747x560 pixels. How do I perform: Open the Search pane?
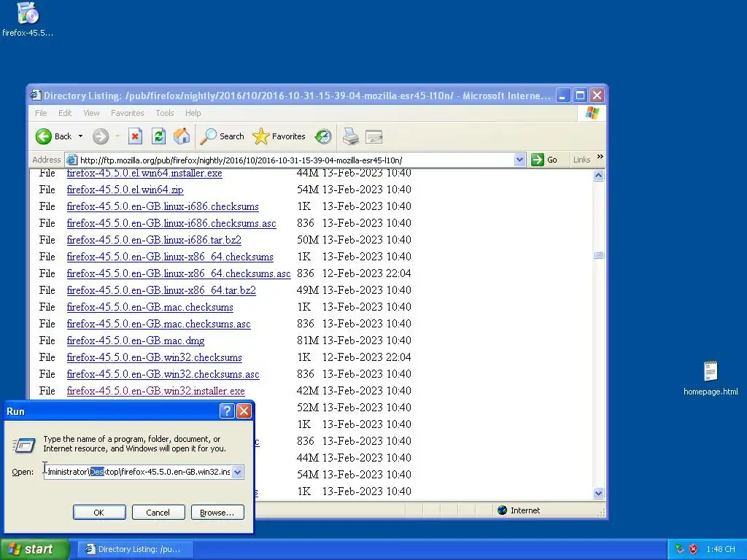[222, 136]
